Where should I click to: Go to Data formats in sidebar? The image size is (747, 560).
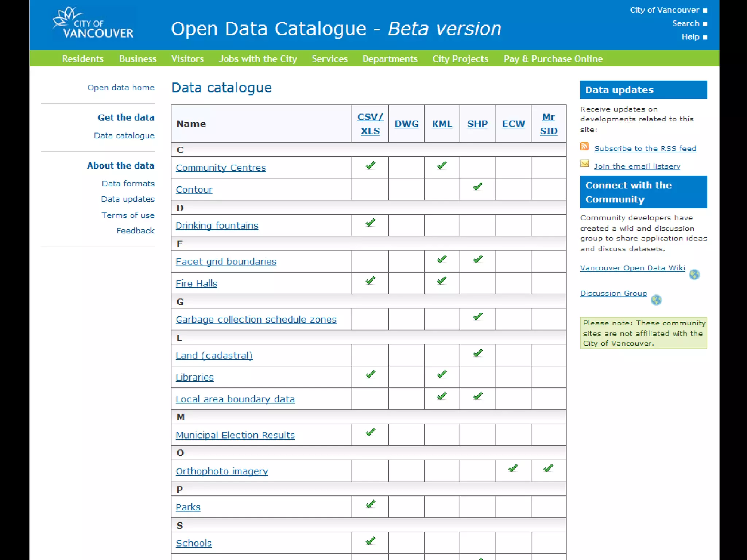(128, 184)
